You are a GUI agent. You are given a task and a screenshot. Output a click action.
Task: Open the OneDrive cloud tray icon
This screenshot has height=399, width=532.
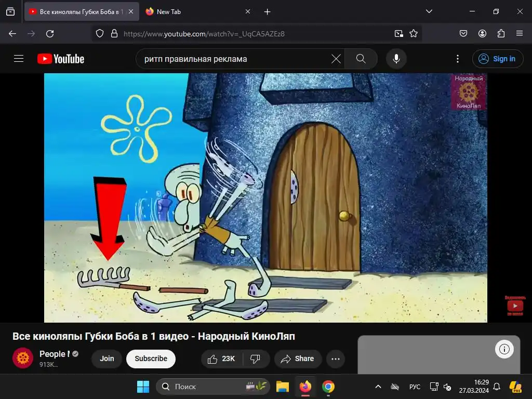395,387
